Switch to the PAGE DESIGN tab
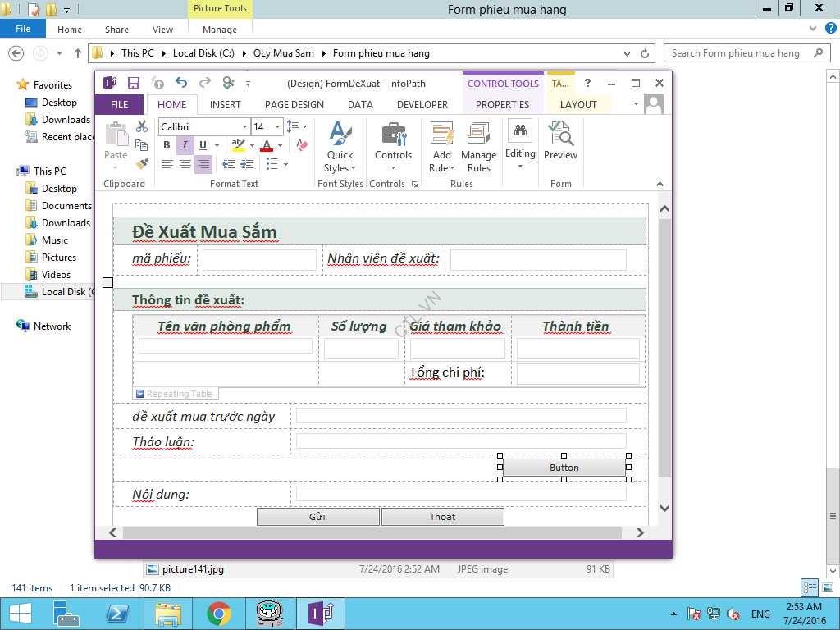840x630 pixels. click(294, 104)
